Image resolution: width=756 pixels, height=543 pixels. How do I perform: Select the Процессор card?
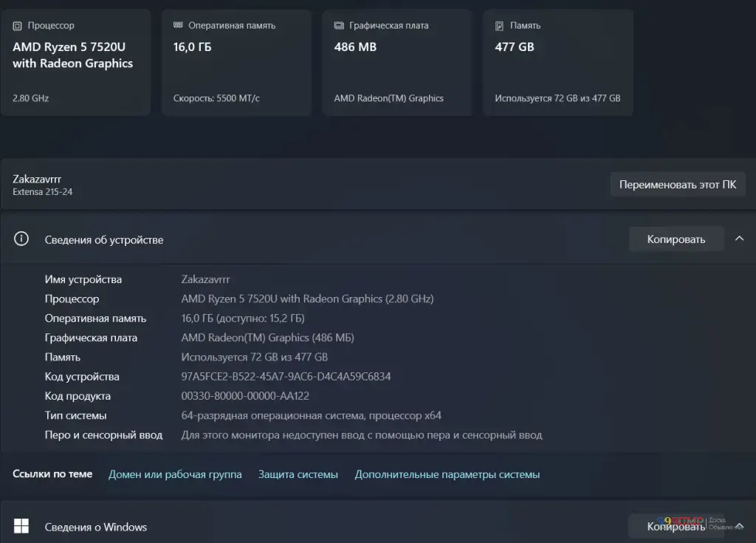click(x=76, y=62)
